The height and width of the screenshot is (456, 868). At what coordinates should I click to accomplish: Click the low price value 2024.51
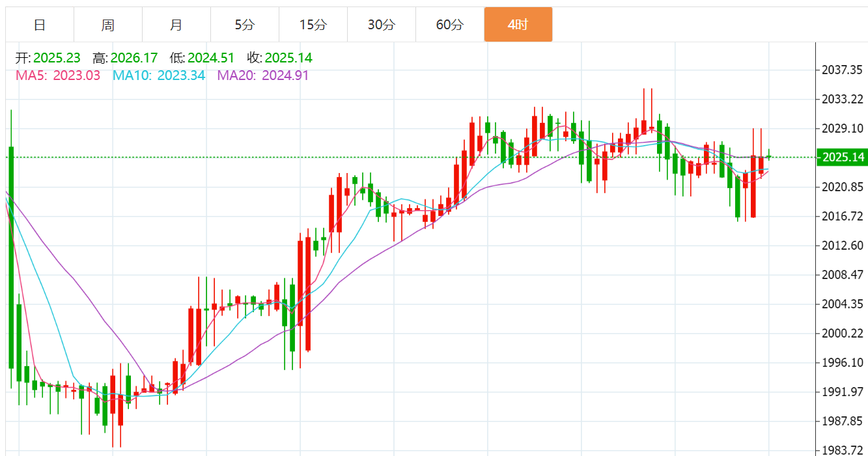[211, 58]
